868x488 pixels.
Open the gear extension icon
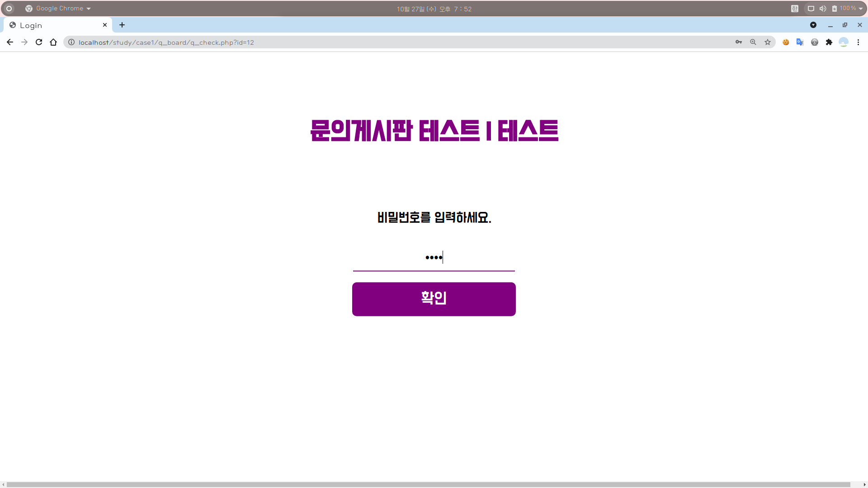click(x=815, y=42)
